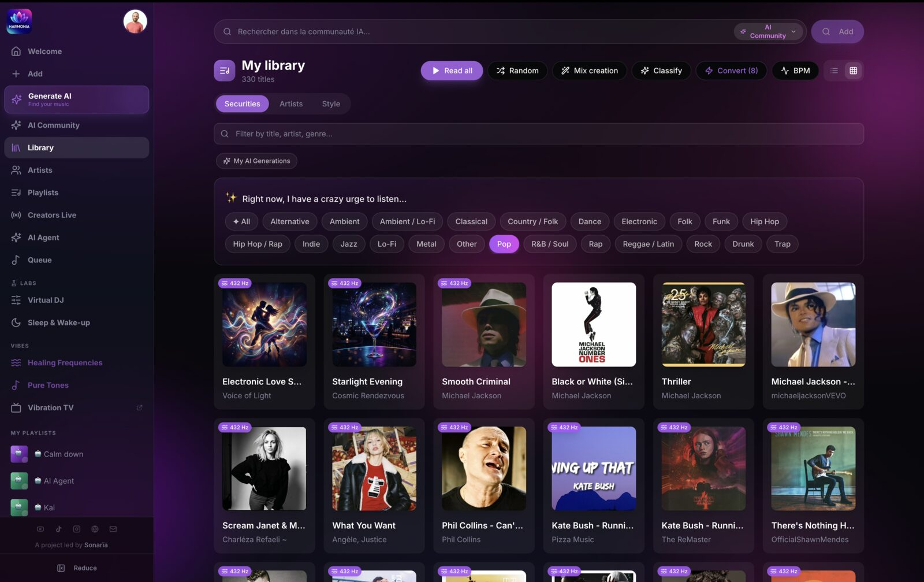Click the Phil Collins track title
Screen dimensions: 924x582
tap(483, 526)
